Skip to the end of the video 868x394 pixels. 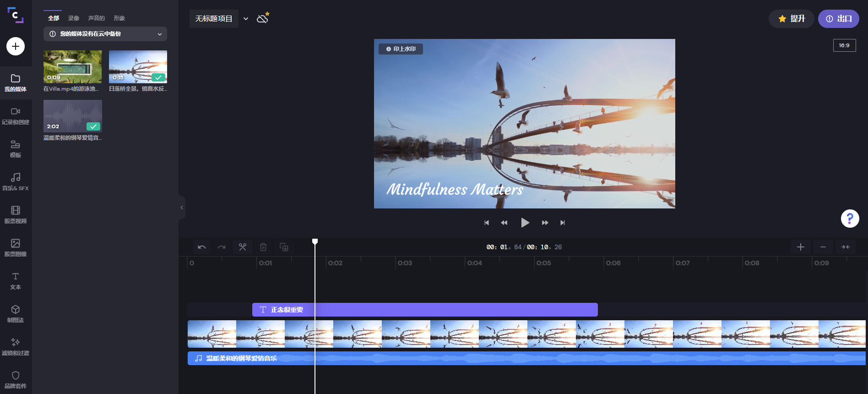(563, 223)
